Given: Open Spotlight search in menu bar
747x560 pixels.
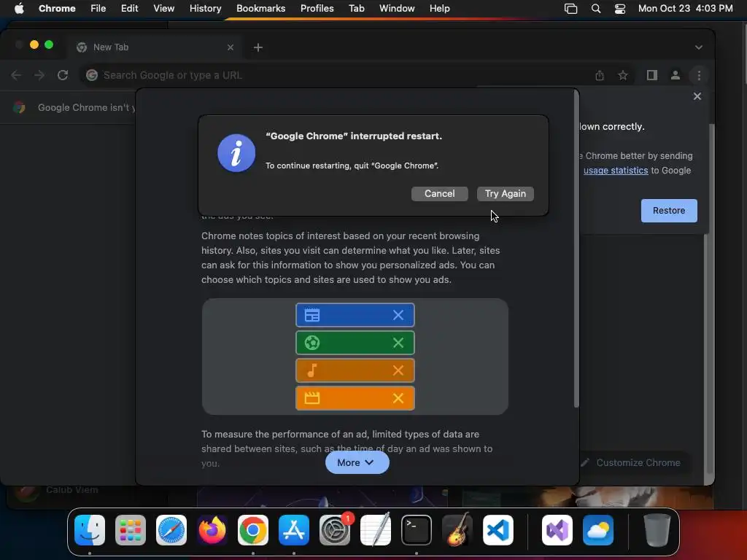Looking at the screenshot, I should click(x=595, y=9).
